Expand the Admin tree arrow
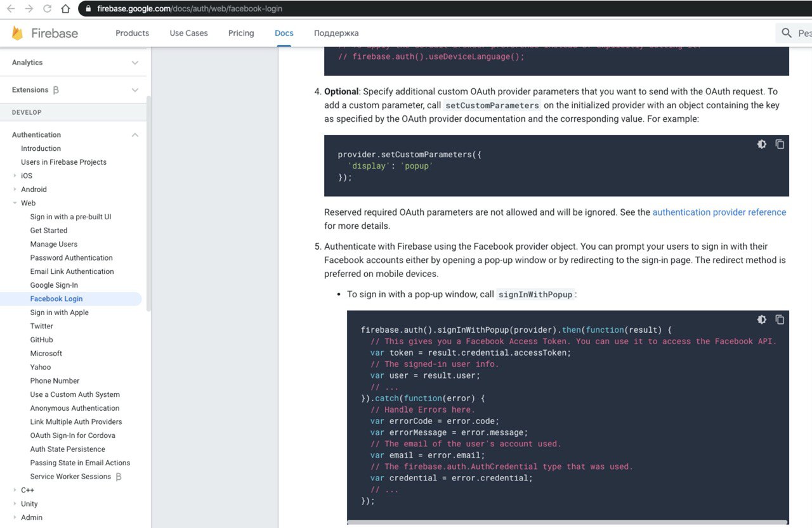Image resolution: width=812 pixels, height=528 pixels. click(x=15, y=517)
